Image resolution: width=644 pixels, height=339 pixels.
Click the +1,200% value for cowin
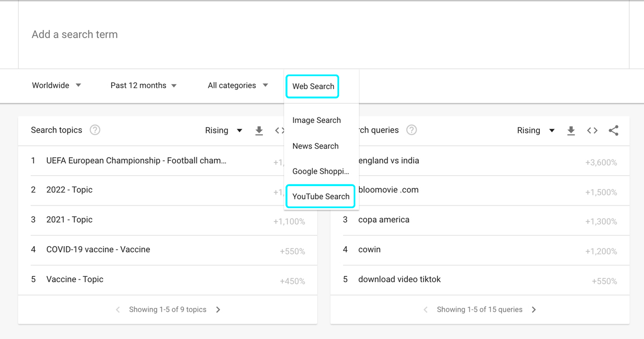pos(601,251)
